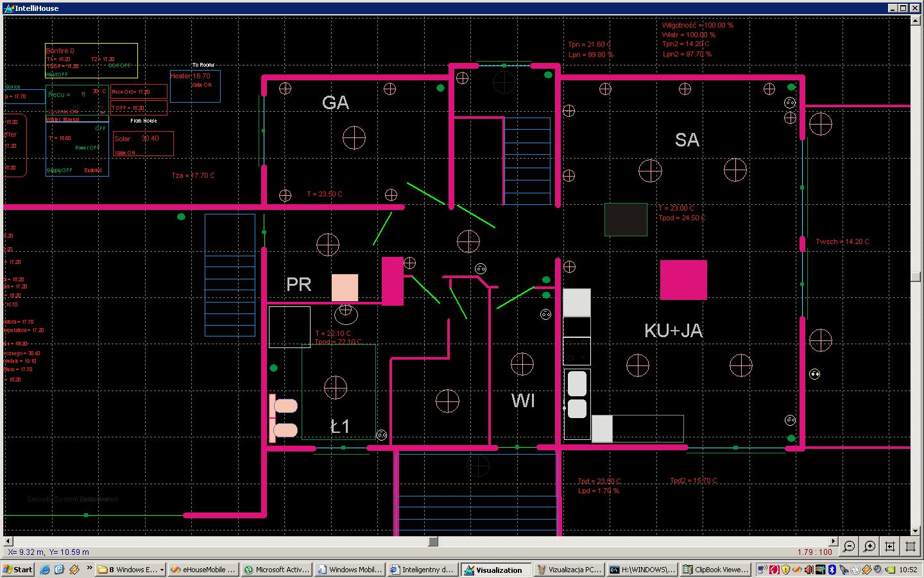This screenshot has width=924, height=578.
Task: Toggle the Power OFF recuperator label
Action: (x=87, y=148)
